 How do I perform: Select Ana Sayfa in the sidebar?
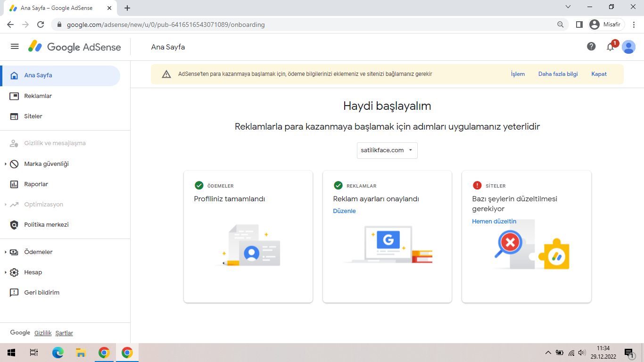pyautogui.click(x=60, y=75)
